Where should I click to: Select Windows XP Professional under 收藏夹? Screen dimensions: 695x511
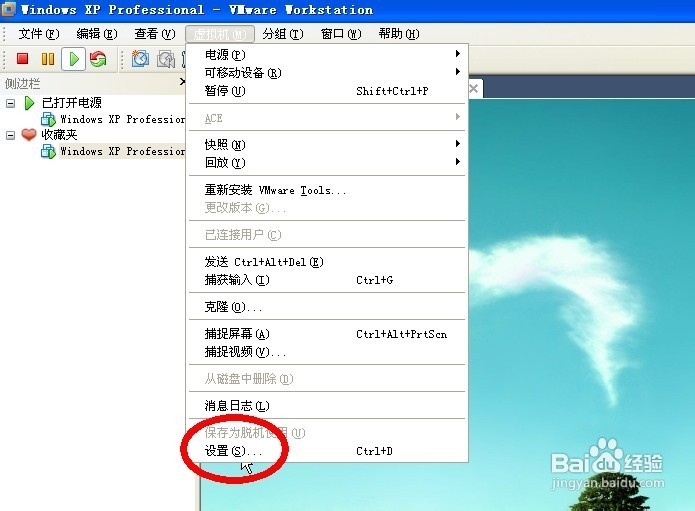[123, 152]
